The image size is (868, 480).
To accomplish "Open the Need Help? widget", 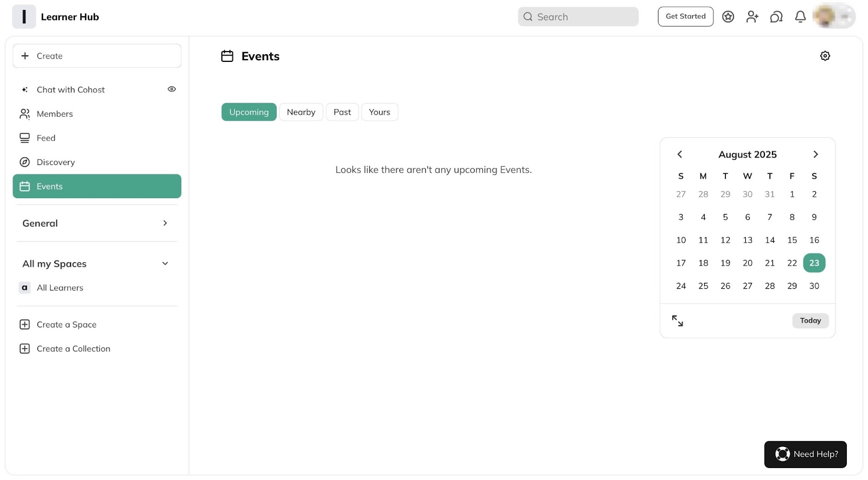I will (x=806, y=454).
